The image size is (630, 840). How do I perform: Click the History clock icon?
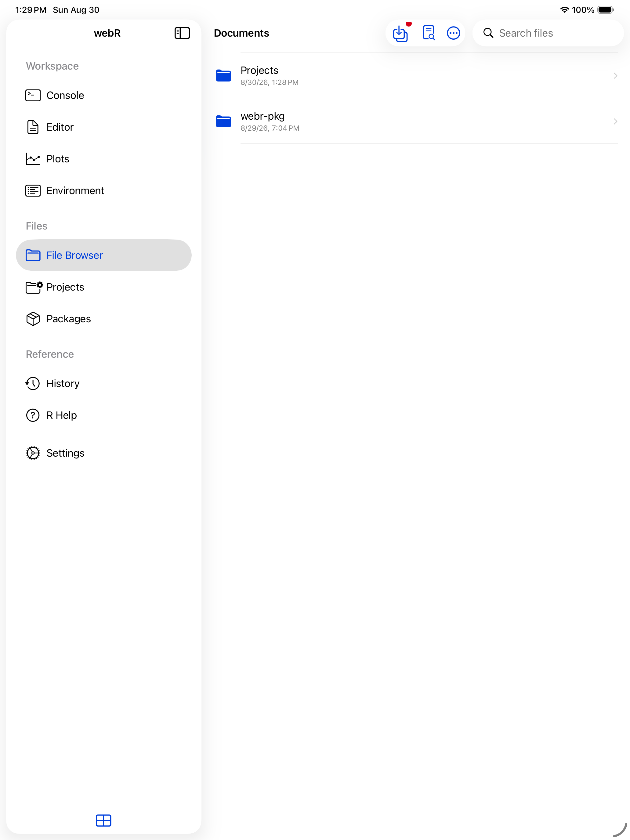click(x=33, y=384)
